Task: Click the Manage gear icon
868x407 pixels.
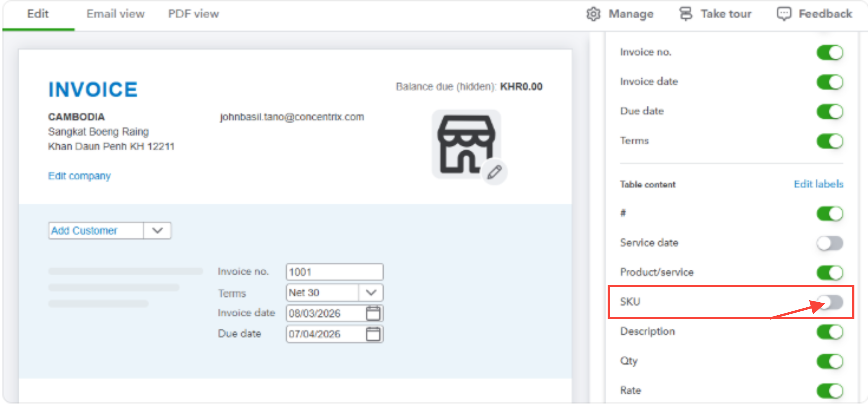Action: [x=593, y=14]
